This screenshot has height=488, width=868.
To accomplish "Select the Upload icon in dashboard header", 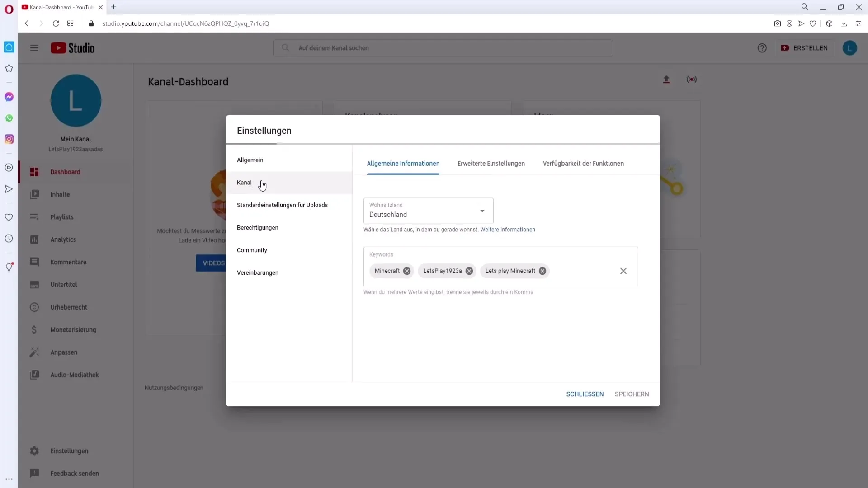I will (666, 79).
